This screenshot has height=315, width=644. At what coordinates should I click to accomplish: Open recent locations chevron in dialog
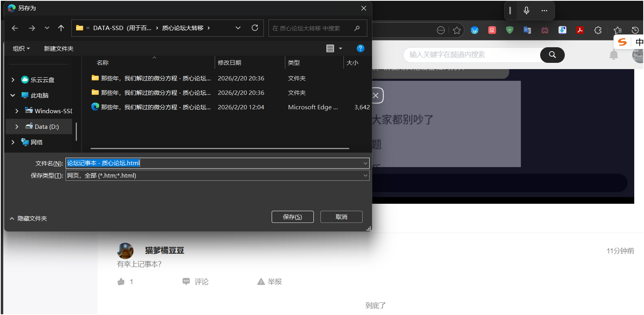point(47,28)
